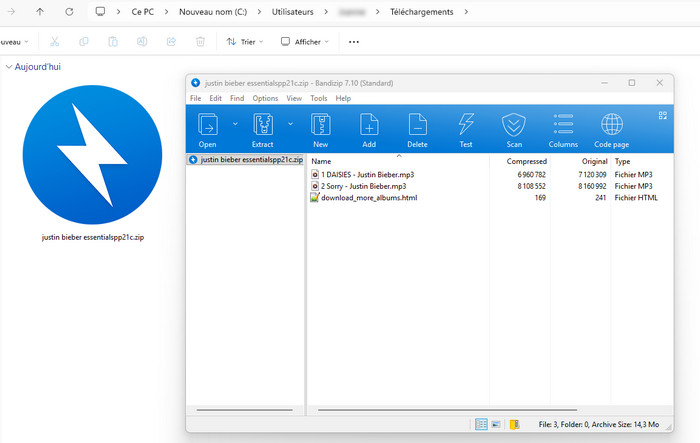
Task: Click the Extract icon in Bandizip
Action: [x=263, y=125]
